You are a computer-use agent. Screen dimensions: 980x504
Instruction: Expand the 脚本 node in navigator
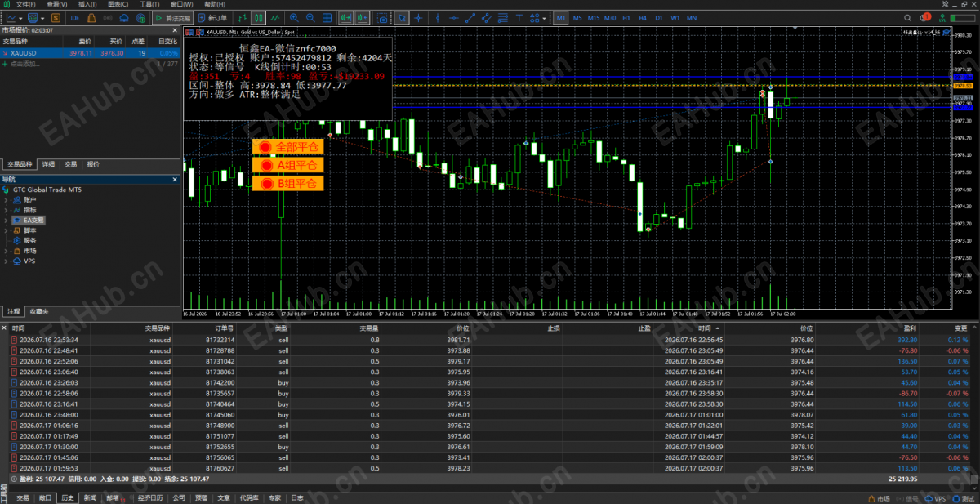click(7, 230)
